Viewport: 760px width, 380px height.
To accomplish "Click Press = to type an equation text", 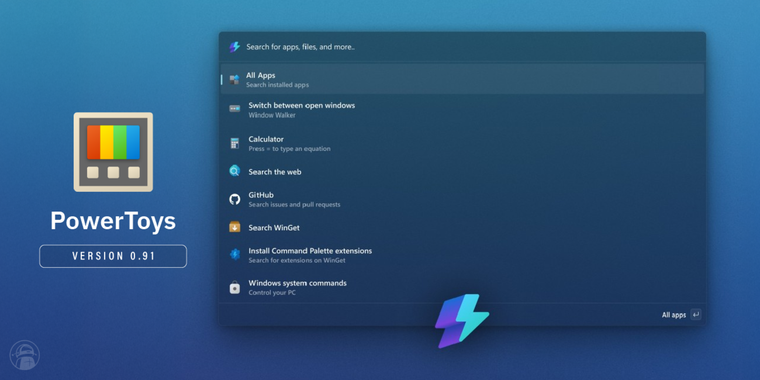I will click(289, 149).
